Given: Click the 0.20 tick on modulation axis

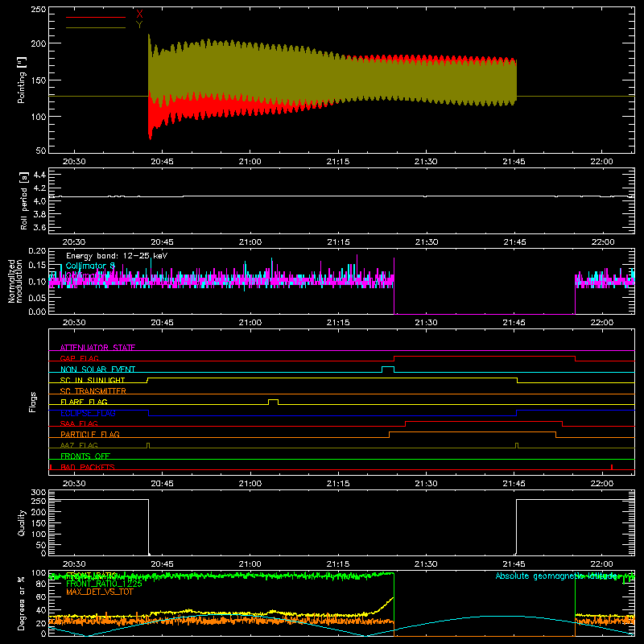Looking at the screenshot, I should click(x=37, y=251).
